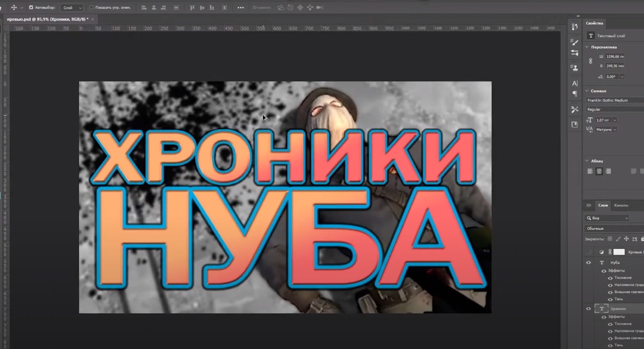Open the Libraries panel icon
Viewport: 644px width, 349px height.
575,124
